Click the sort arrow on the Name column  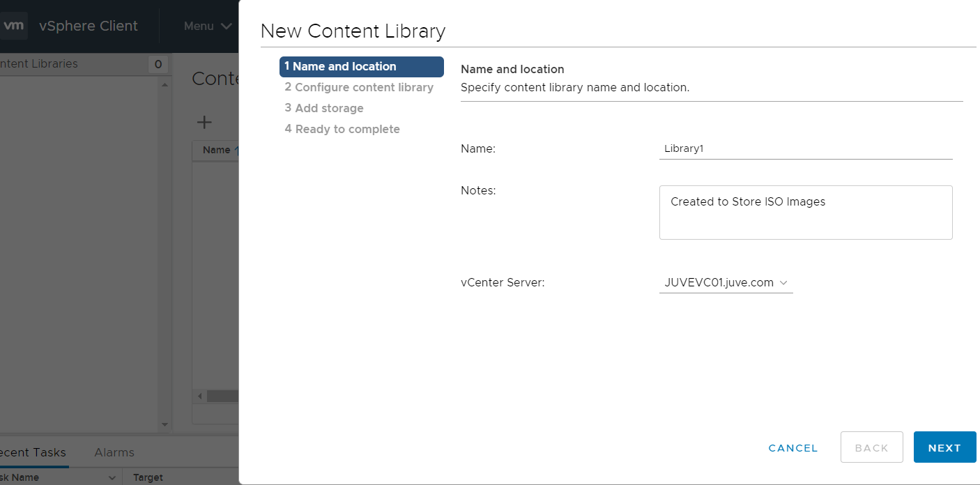click(x=238, y=150)
